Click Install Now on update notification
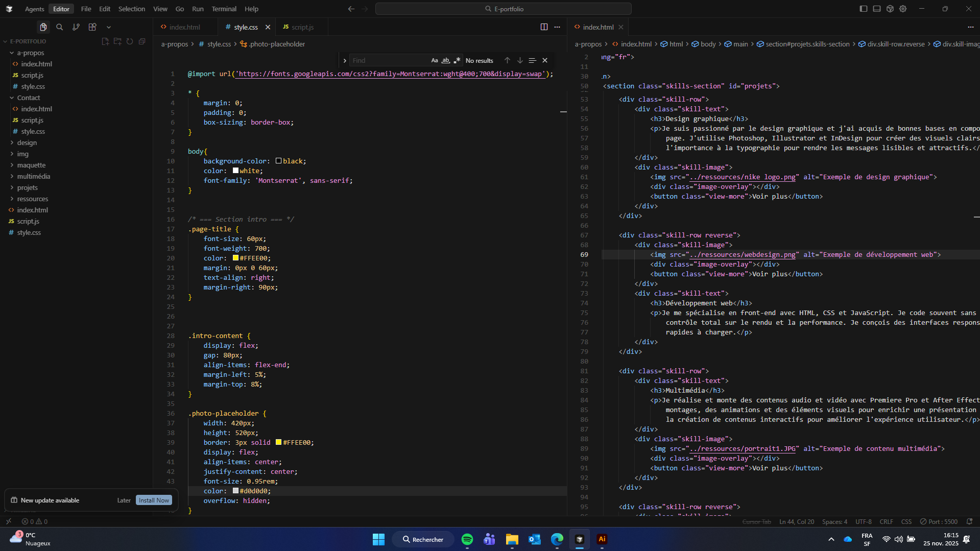Screen dimensions: 980x551 [154, 500]
